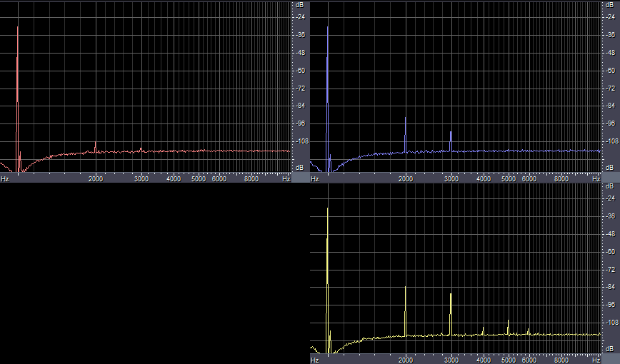Image resolution: width=620 pixels, height=364 pixels.
Task: Click the 3000 label on red graph's frequency axis
Action: point(141,179)
